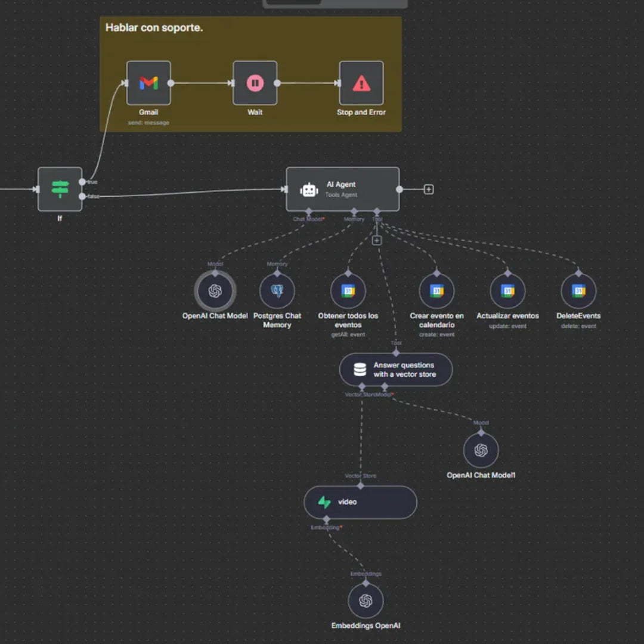The width and height of the screenshot is (644, 644).
Task: Click the DeleteEvents calendar node
Action: [x=578, y=291]
